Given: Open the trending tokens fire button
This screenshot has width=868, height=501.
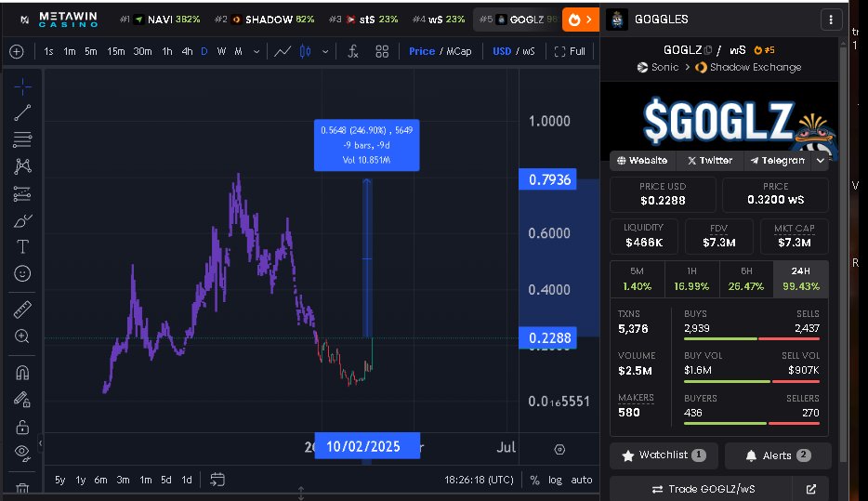Looking at the screenshot, I should 580,20.
